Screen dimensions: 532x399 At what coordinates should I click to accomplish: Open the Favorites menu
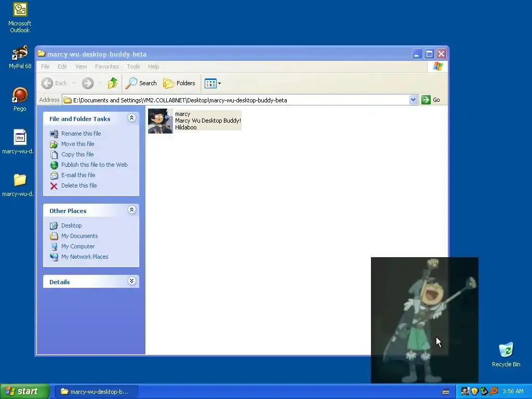click(x=107, y=66)
